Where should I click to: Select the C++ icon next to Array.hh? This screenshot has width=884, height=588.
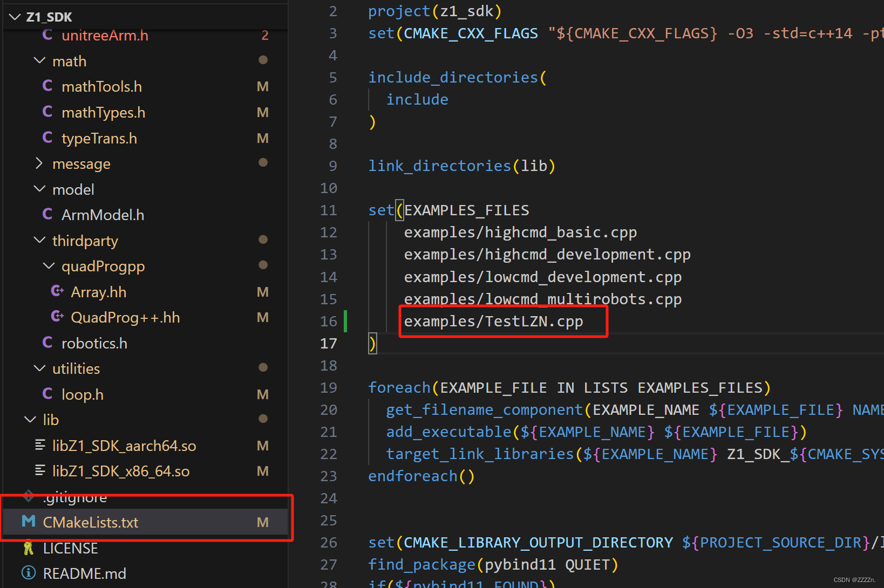[x=57, y=291]
